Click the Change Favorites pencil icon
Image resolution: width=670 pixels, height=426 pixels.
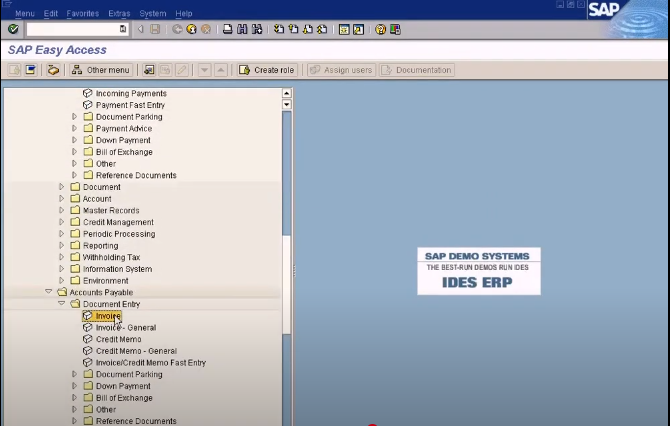(182, 70)
